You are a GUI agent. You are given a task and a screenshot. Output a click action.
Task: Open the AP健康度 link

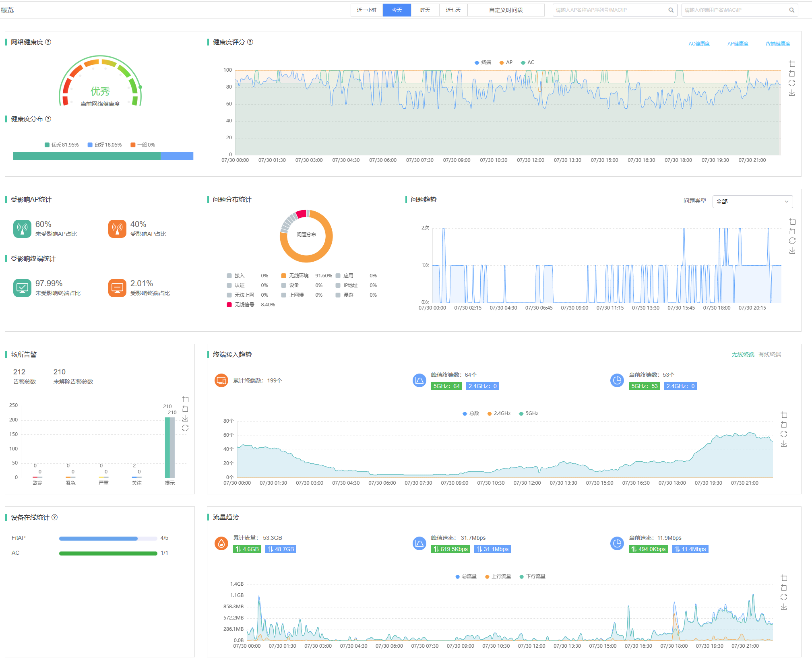(x=738, y=44)
